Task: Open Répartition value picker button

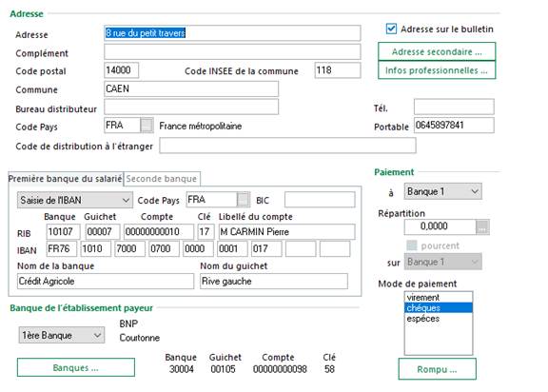Action: click(482, 227)
